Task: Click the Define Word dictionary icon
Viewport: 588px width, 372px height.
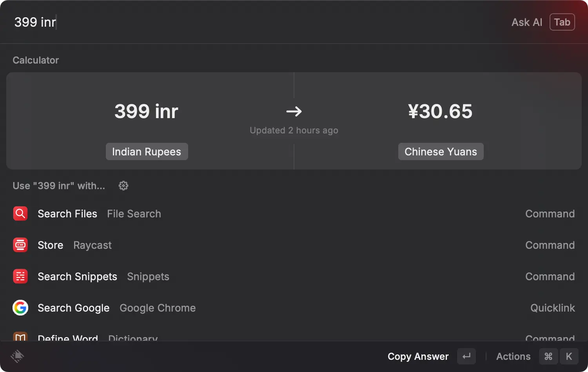Action: coord(20,337)
